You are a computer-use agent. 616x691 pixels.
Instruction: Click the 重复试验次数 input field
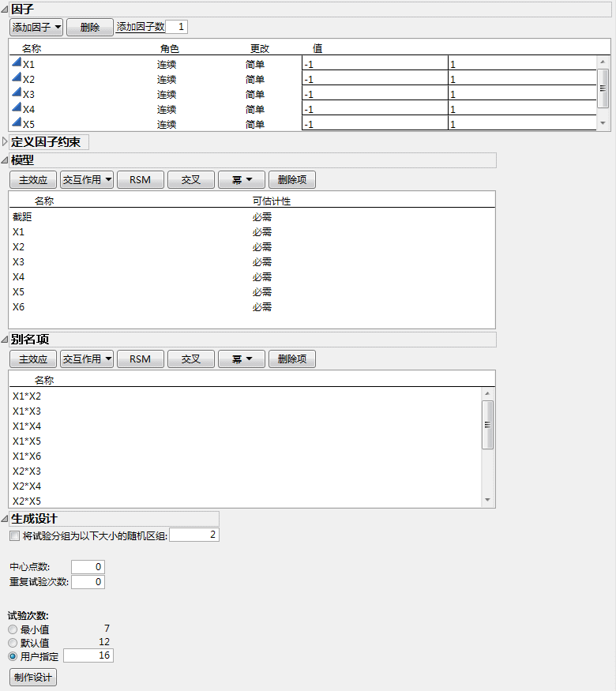(x=88, y=582)
